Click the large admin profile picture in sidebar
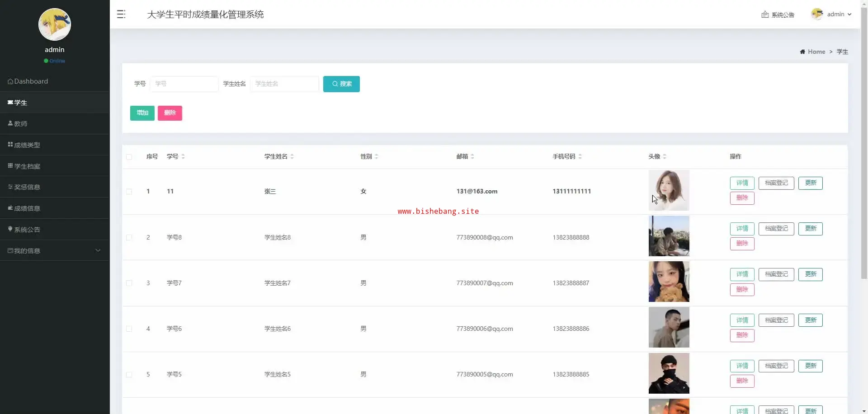The height and width of the screenshot is (414, 868). (55, 24)
